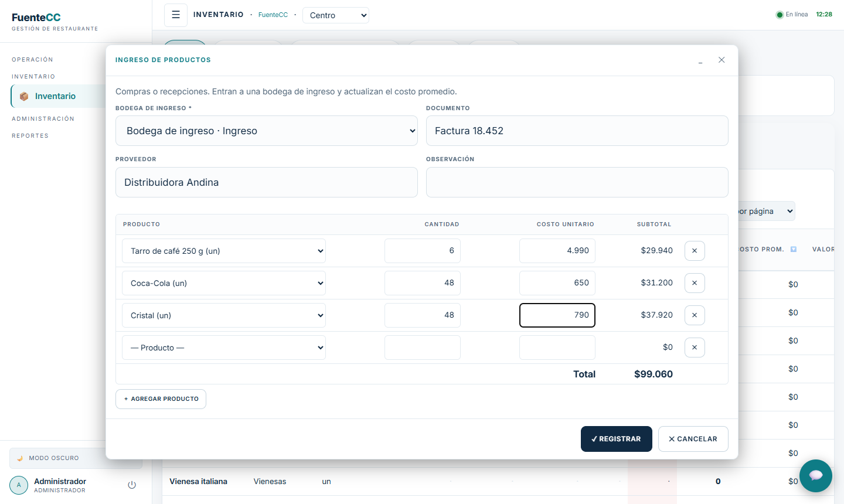Open the Centro location dropdown
The height and width of the screenshot is (504, 844).
pyautogui.click(x=336, y=15)
